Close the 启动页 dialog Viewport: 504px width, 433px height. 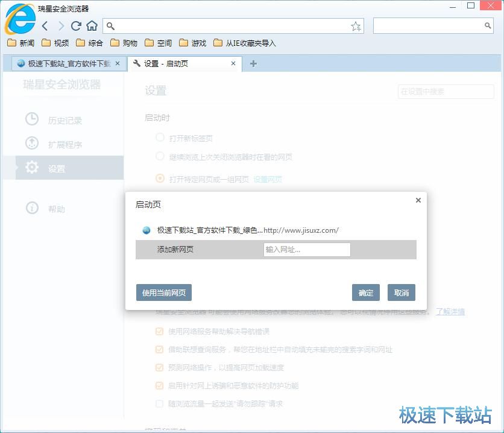point(418,200)
